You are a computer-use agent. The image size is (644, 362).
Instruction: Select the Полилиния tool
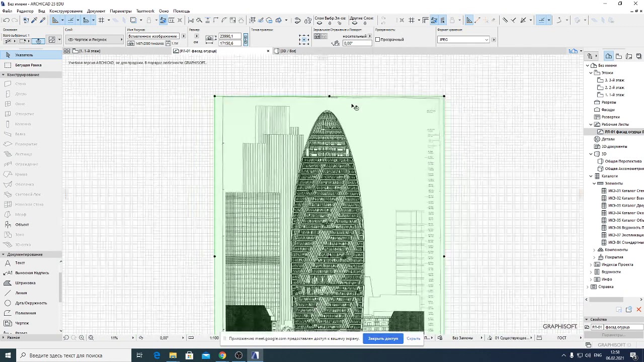30,313
